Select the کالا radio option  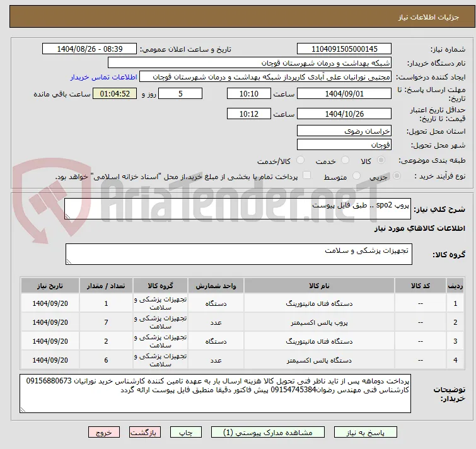(381, 160)
